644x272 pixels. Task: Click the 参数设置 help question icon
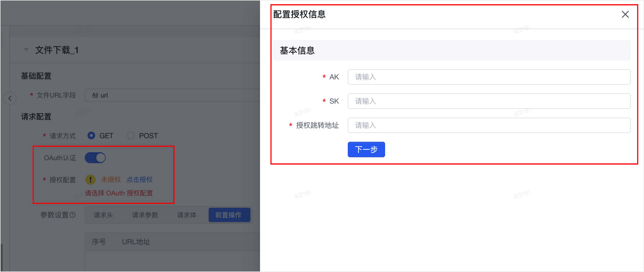tap(72, 215)
